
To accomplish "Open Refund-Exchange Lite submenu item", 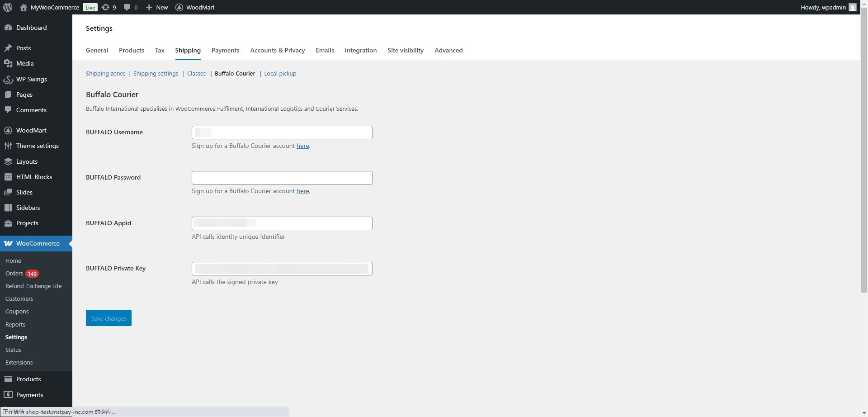I will pos(33,286).
